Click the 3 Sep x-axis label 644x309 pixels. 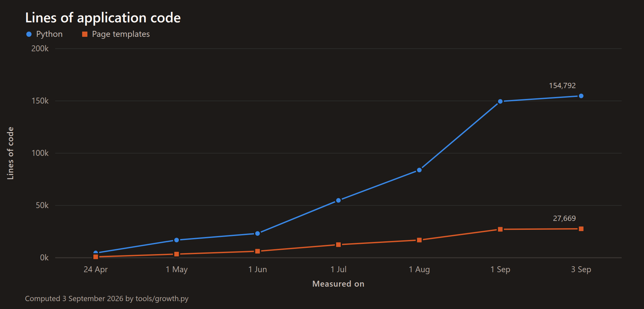581,270
